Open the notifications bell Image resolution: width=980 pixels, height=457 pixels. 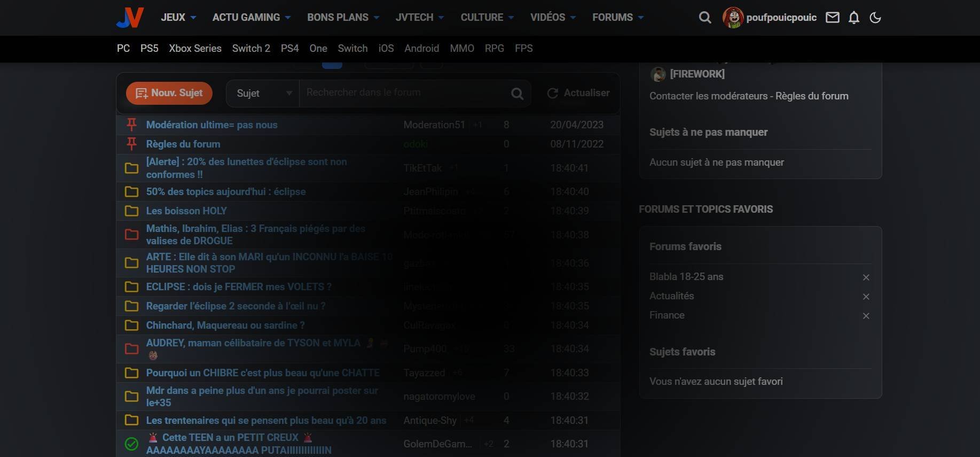tap(854, 18)
